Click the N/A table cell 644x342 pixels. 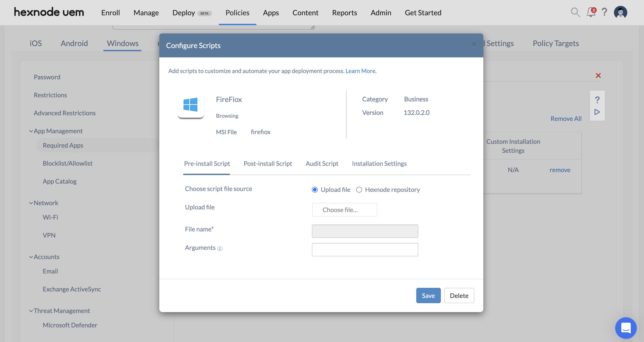click(513, 170)
